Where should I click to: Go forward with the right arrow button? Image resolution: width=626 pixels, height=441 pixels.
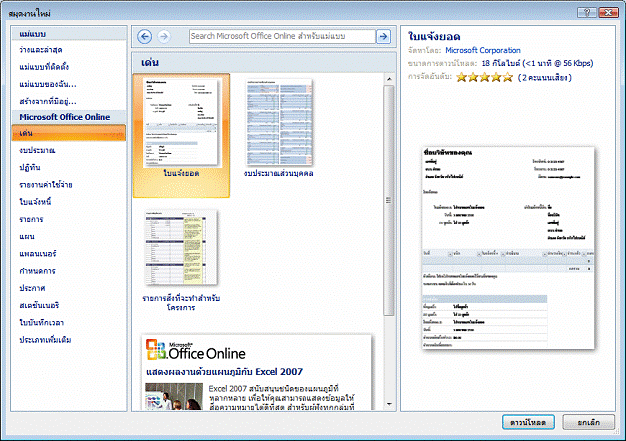[x=164, y=37]
